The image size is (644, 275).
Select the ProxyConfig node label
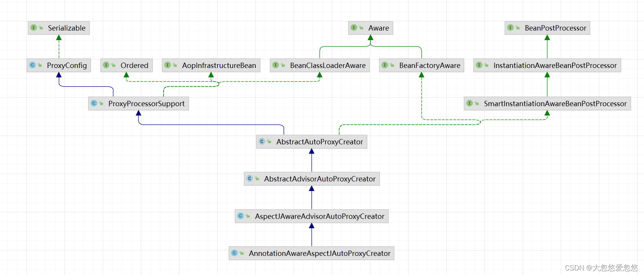coord(67,65)
